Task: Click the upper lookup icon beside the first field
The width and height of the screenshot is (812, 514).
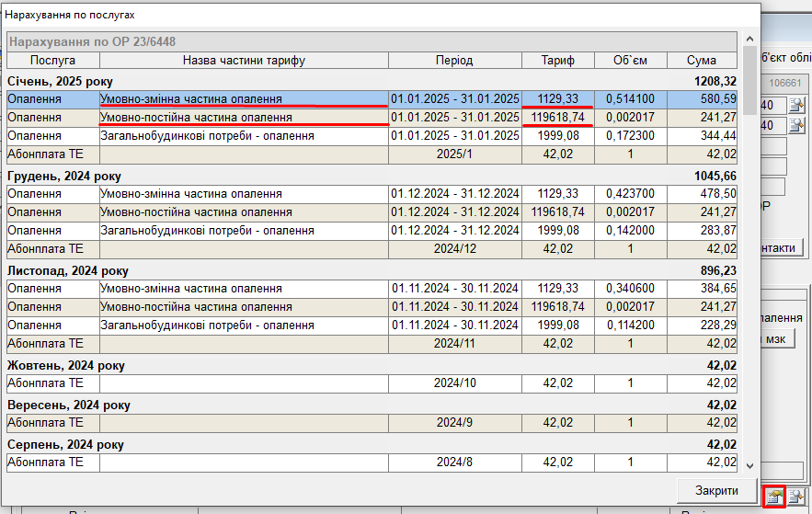Action: click(796, 106)
